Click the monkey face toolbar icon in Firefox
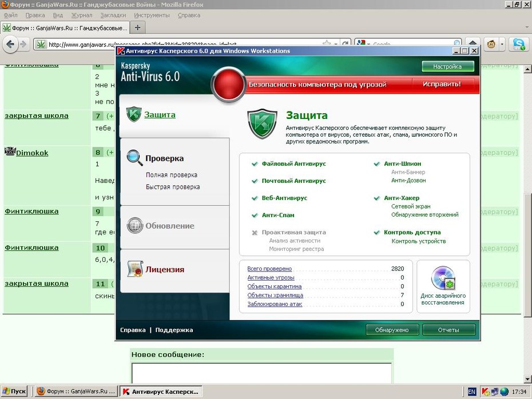The height and width of the screenshot is (399, 532). click(491, 44)
